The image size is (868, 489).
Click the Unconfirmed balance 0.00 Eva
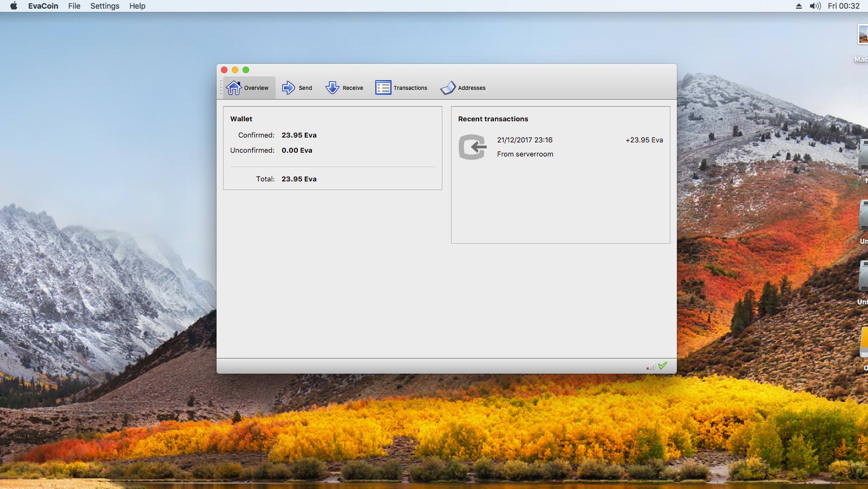point(297,151)
